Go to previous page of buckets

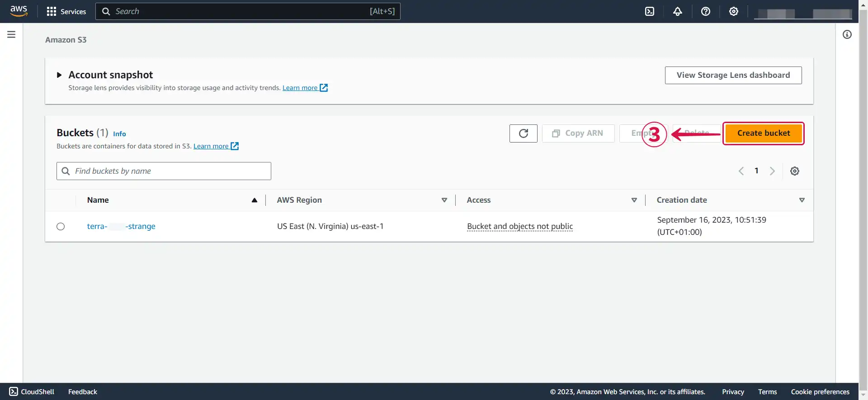click(x=741, y=171)
